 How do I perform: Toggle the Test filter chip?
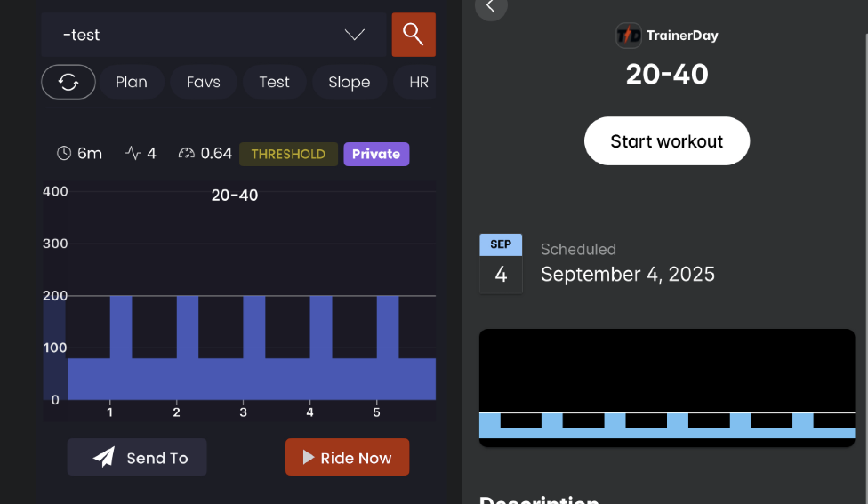274,82
